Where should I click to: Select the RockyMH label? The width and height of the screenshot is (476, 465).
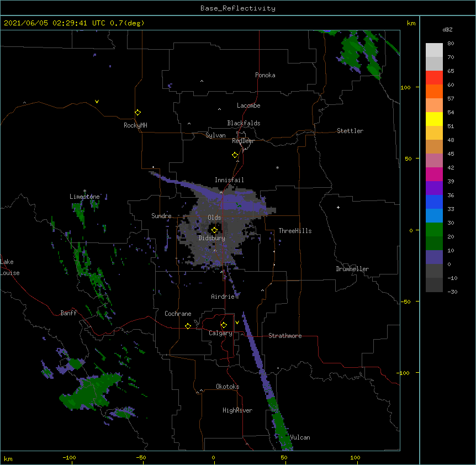tap(135, 125)
